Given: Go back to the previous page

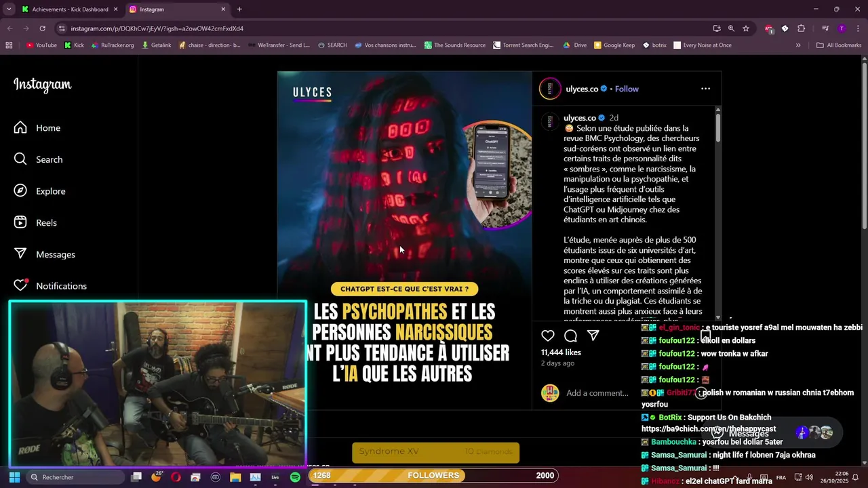Looking at the screenshot, I should pyautogui.click(x=9, y=28).
